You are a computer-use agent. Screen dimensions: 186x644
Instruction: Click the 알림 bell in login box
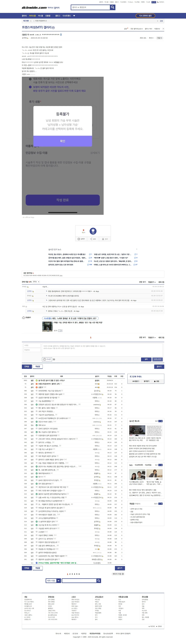click(x=156, y=381)
